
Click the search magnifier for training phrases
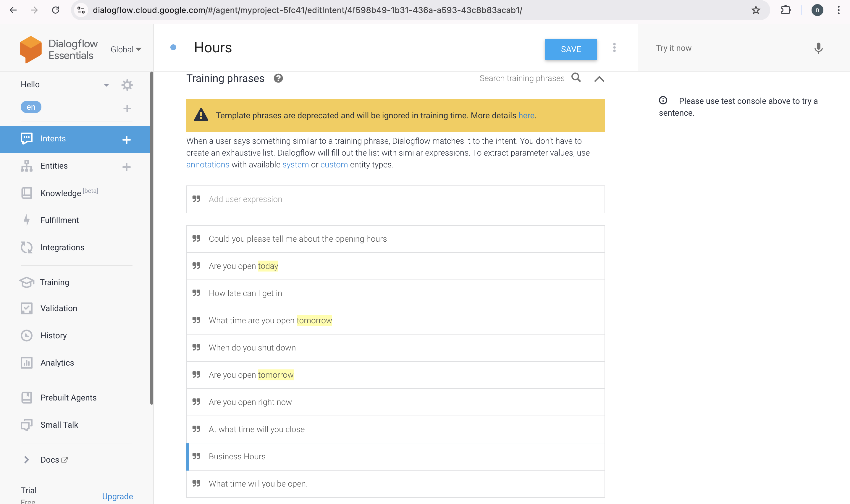point(576,78)
